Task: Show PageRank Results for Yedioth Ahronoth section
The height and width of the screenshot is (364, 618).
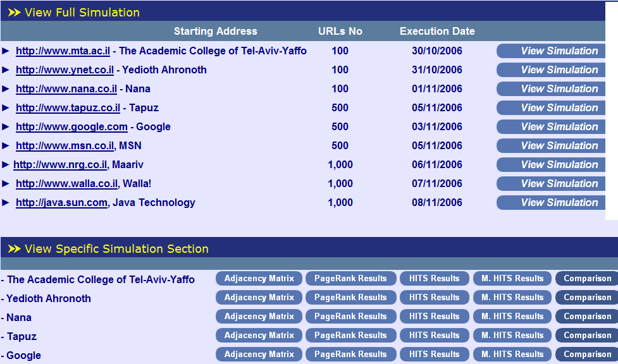Action: pos(351,298)
